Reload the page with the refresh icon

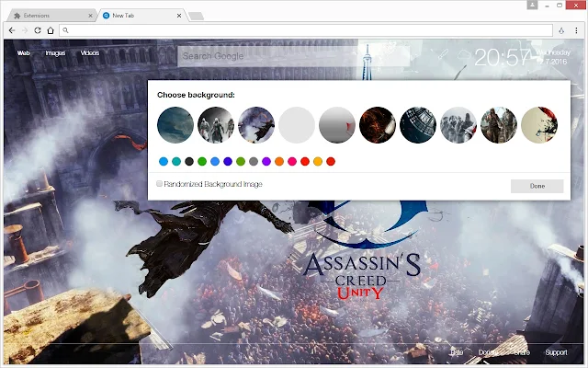(x=38, y=30)
